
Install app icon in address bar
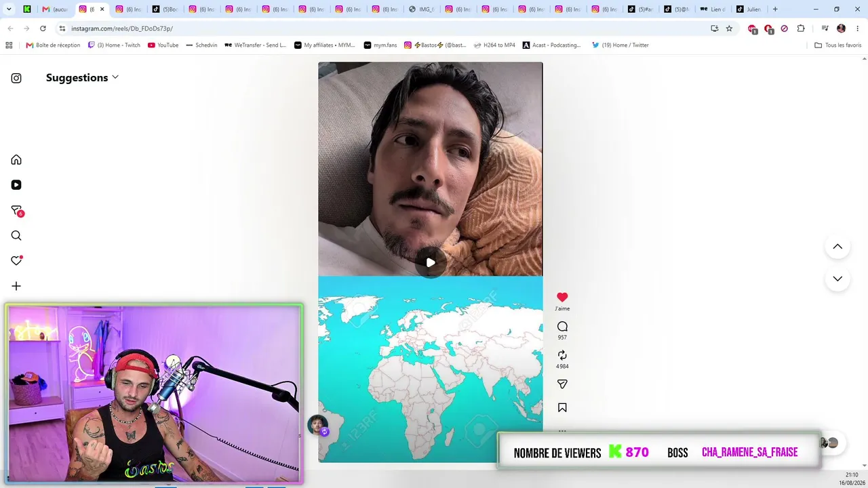click(x=714, y=28)
